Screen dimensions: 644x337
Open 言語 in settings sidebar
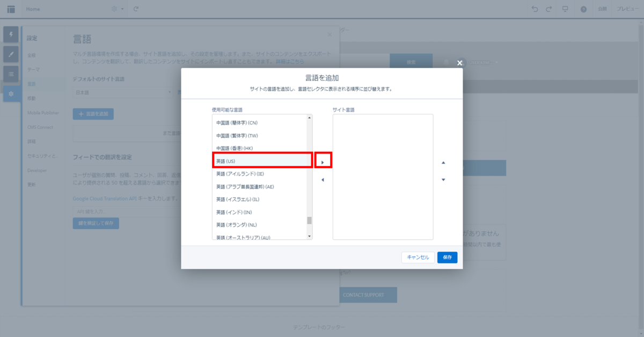(x=31, y=84)
